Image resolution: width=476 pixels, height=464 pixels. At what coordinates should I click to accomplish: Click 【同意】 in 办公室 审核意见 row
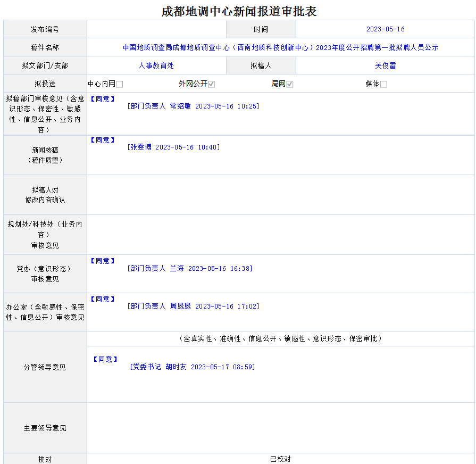[103, 299]
